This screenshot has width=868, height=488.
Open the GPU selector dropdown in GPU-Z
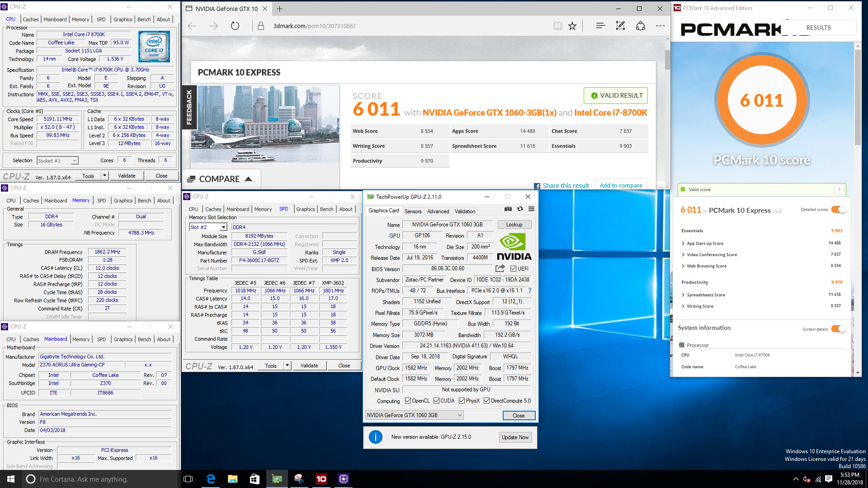click(414, 415)
